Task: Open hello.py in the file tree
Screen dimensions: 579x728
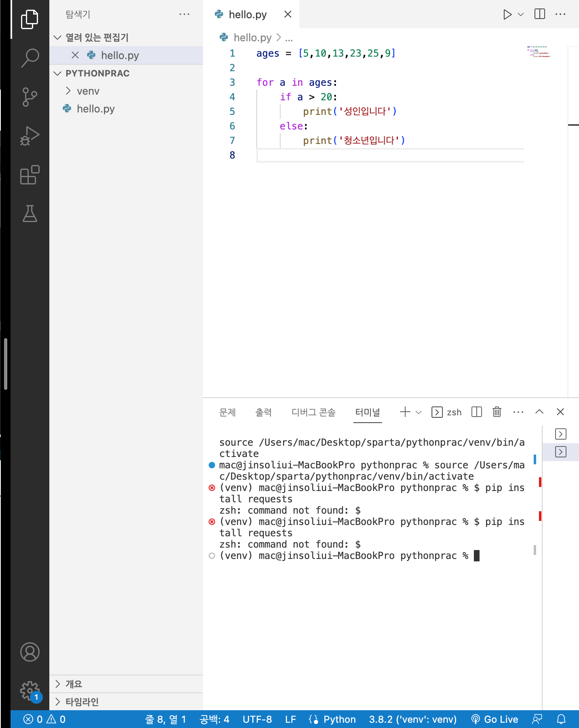Action: click(96, 109)
